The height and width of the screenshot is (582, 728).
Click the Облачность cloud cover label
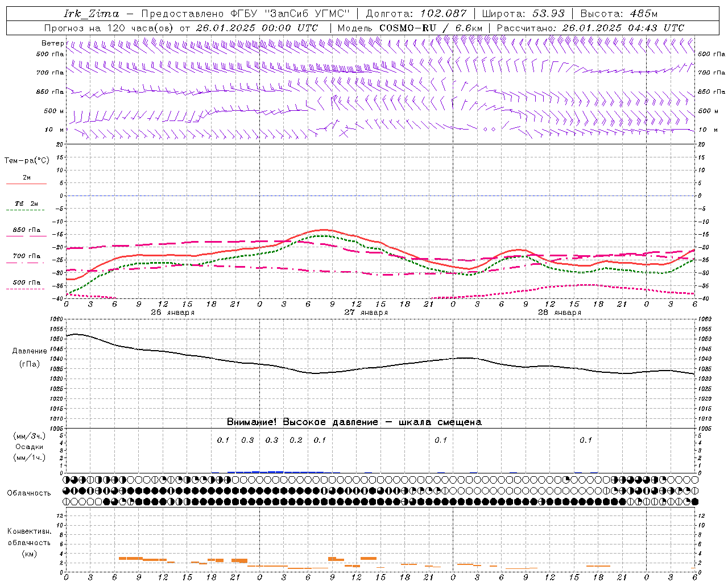(x=29, y=493)
